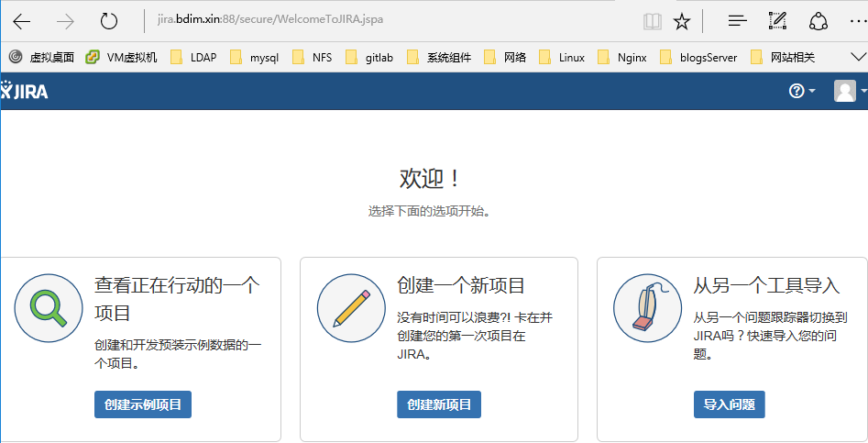The height and width of the screenshot is (443, 868).
Task: Click the JIRA logo in header
Action: 26,92
